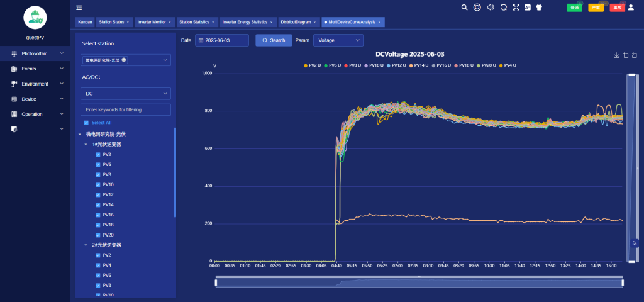Toggle the alarm sound speaker icon
The width and height of the screenshot is (644, 302).
491,8
